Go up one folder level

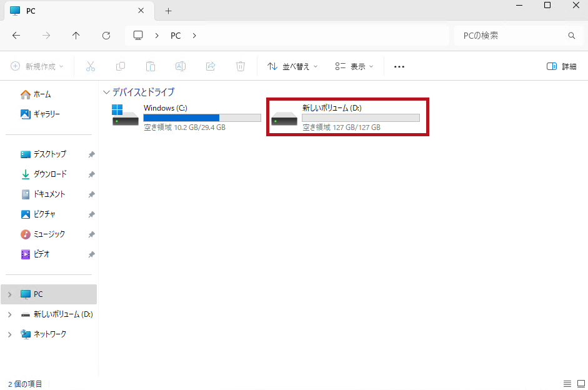[x=76, y=36]
